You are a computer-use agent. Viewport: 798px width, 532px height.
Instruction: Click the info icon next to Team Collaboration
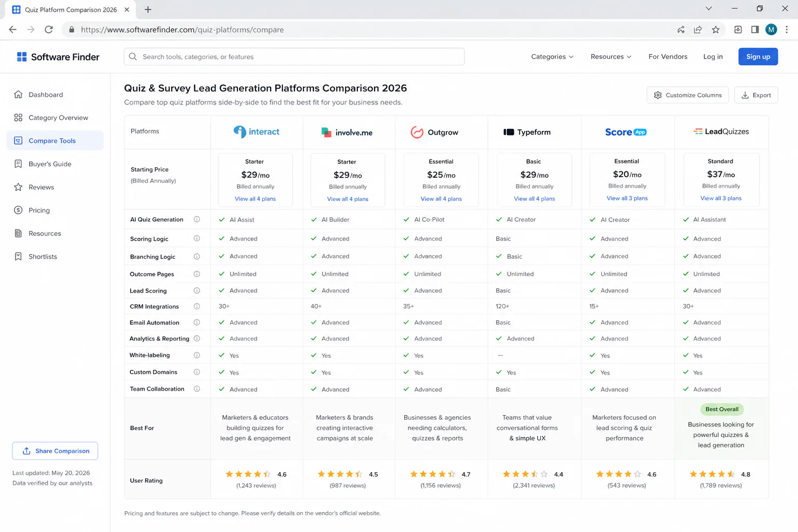click(x=197, y=389)
